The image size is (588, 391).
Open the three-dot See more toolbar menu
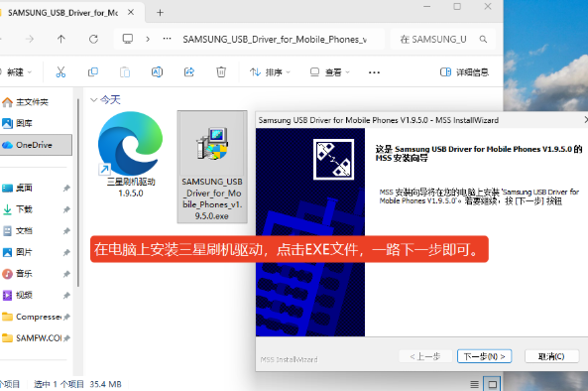pyautogui.click(x=374, y=72)
